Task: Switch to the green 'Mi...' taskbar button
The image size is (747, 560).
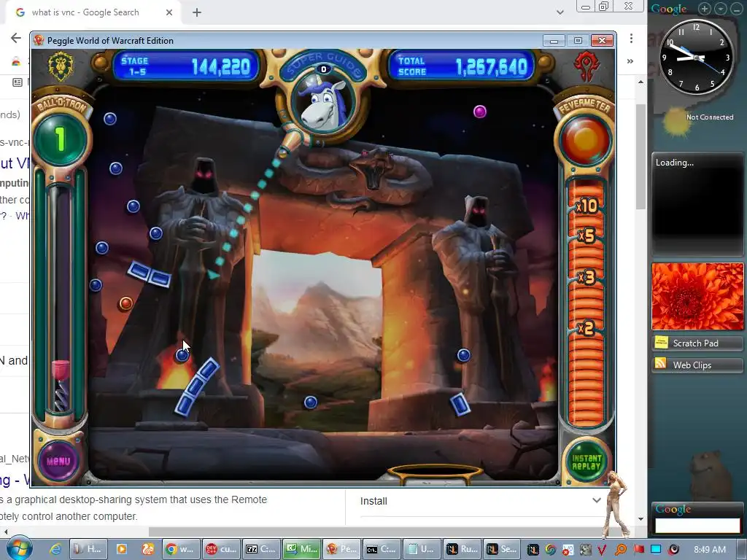Action: [301, 549]
